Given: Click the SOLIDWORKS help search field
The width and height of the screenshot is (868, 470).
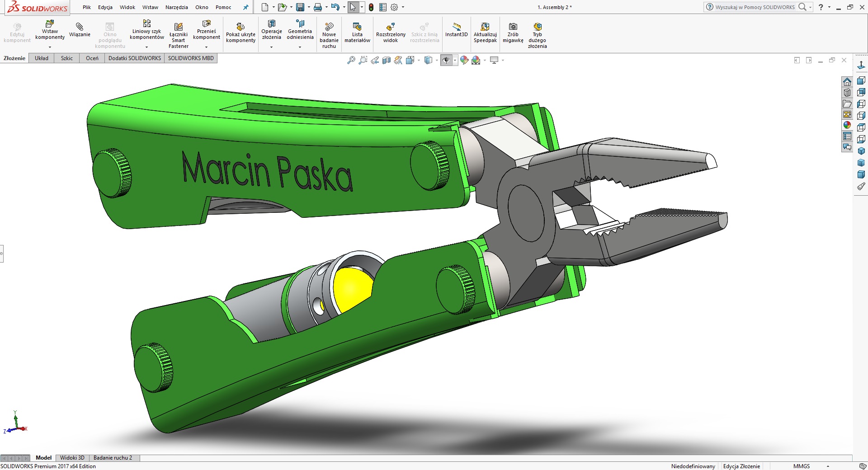Looking at the screenshot, I should [755, 7].
